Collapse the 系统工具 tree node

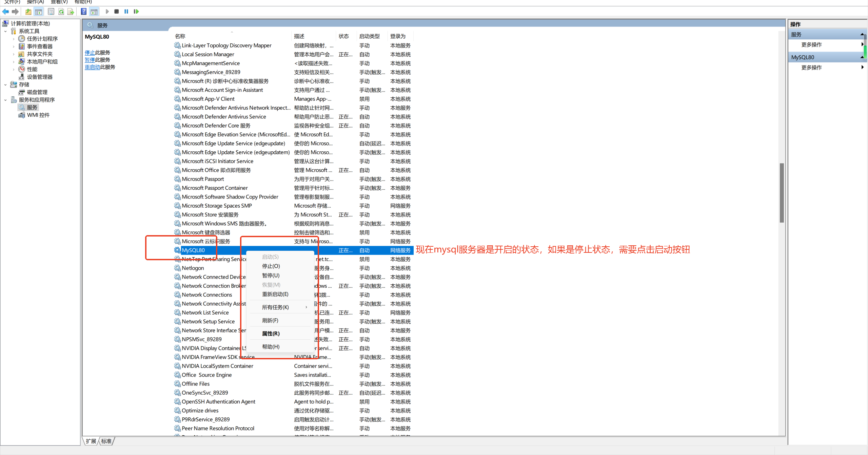[x=5, y=31]
